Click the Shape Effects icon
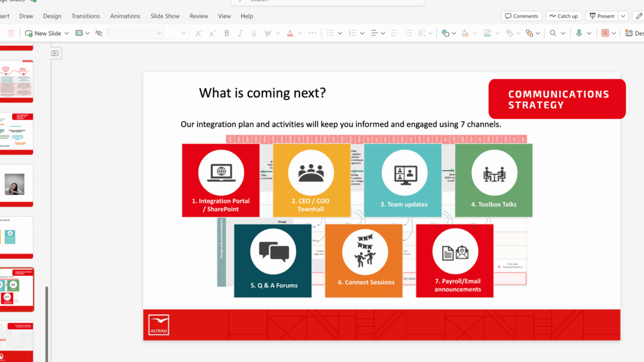The width and height of the screenshot is (644, 362). (x=509, y=33)
